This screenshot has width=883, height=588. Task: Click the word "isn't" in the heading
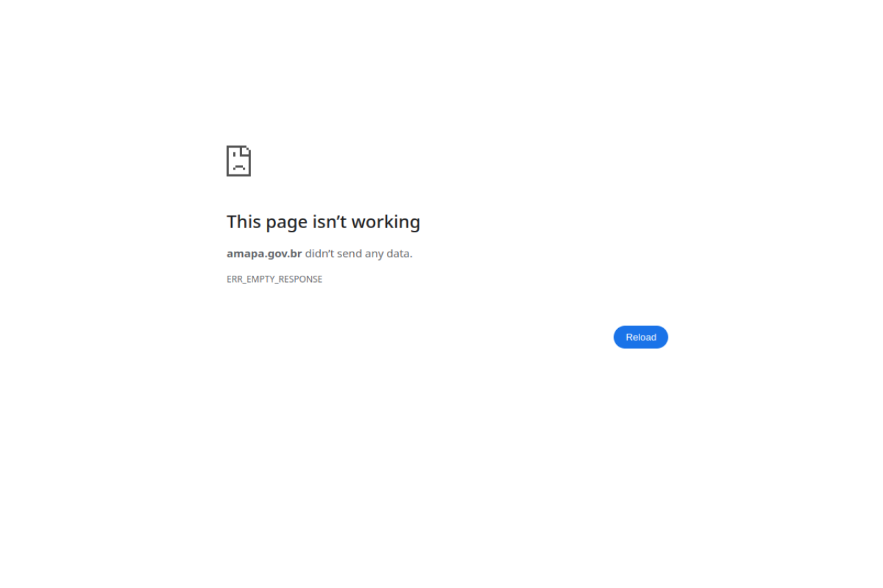coord(331,222)
